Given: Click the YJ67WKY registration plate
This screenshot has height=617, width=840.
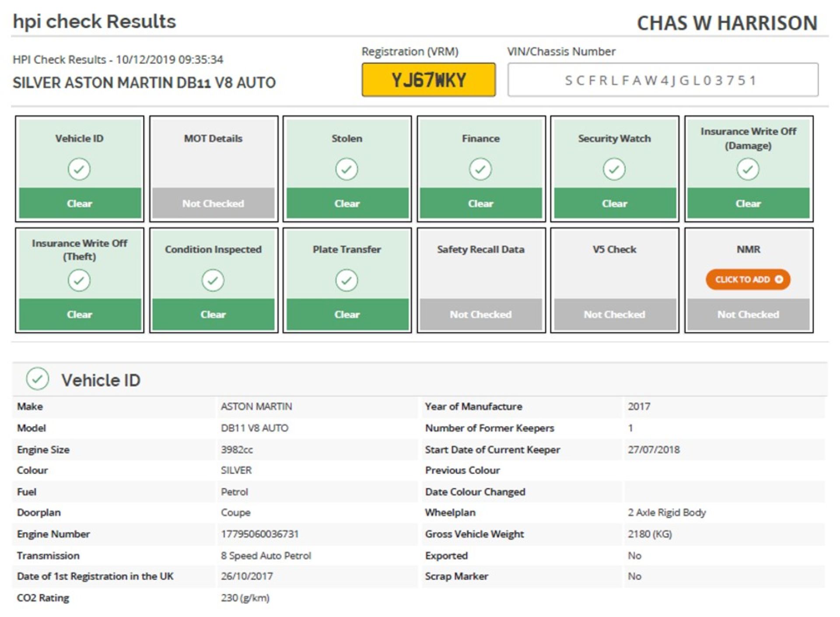Looking at the screenshot, I should click(x=429, y=80).
